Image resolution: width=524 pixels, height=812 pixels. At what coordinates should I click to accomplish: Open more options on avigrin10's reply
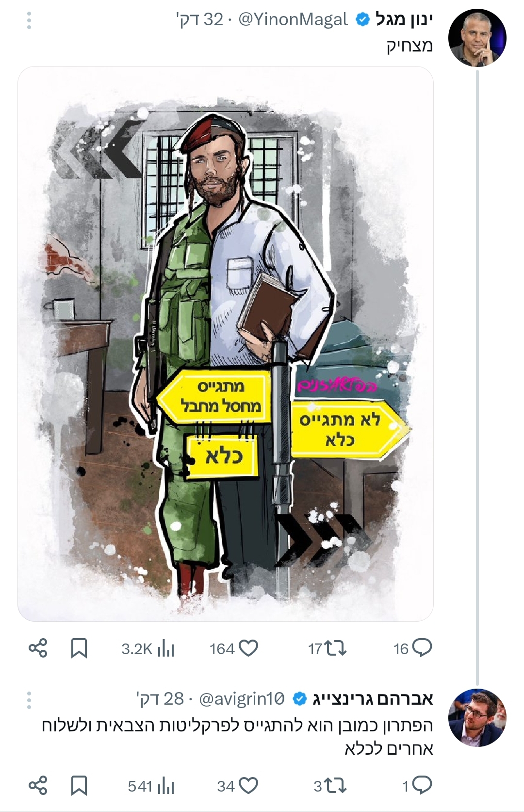tap(29, 700)
